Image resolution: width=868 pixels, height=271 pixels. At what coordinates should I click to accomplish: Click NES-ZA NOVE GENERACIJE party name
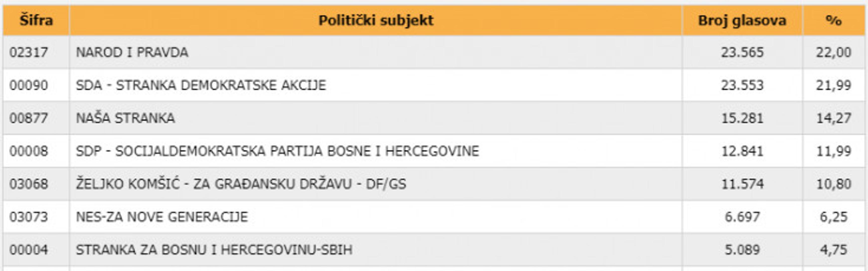pos(162,217)
